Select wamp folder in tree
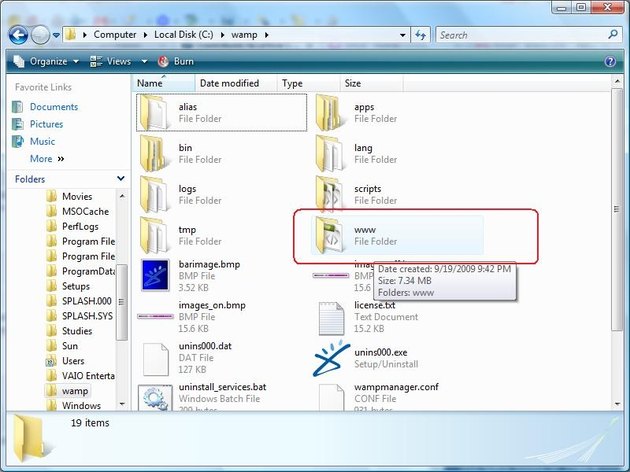 point(75,391)
